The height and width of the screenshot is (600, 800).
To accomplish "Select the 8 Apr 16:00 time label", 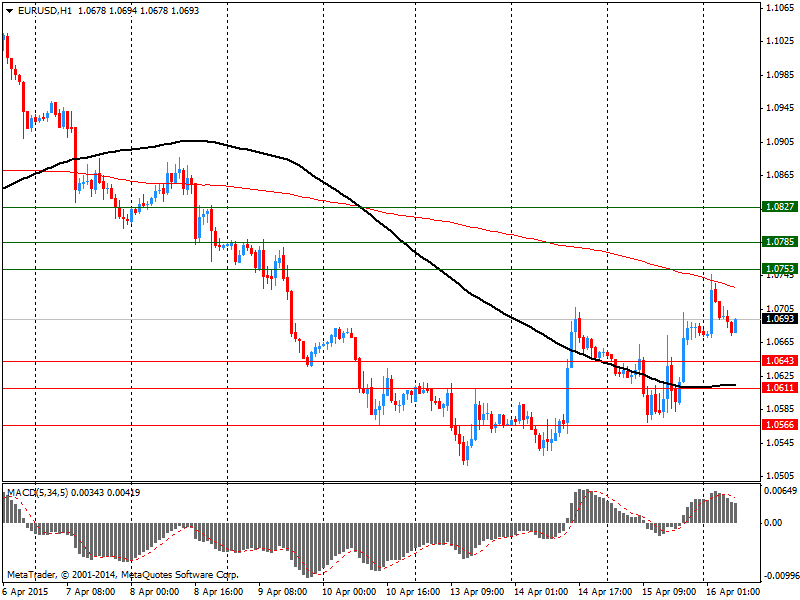I will pyautogui.click(x=218, y=592).
